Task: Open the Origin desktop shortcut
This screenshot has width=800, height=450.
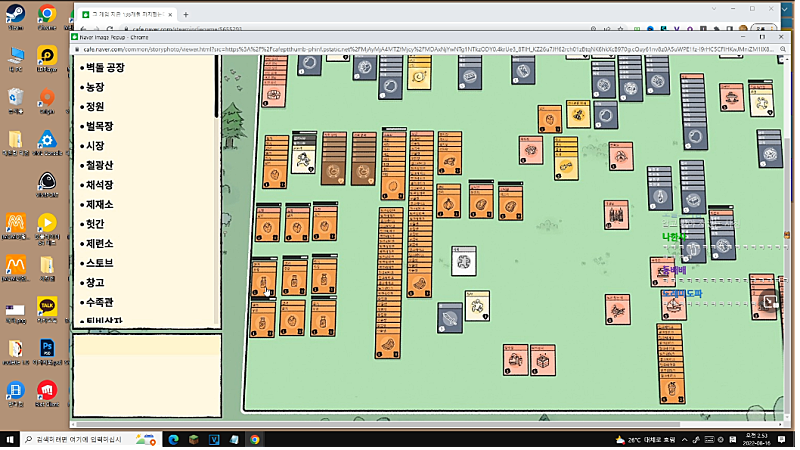Action: pyautogui.click(x=46, y=100)
